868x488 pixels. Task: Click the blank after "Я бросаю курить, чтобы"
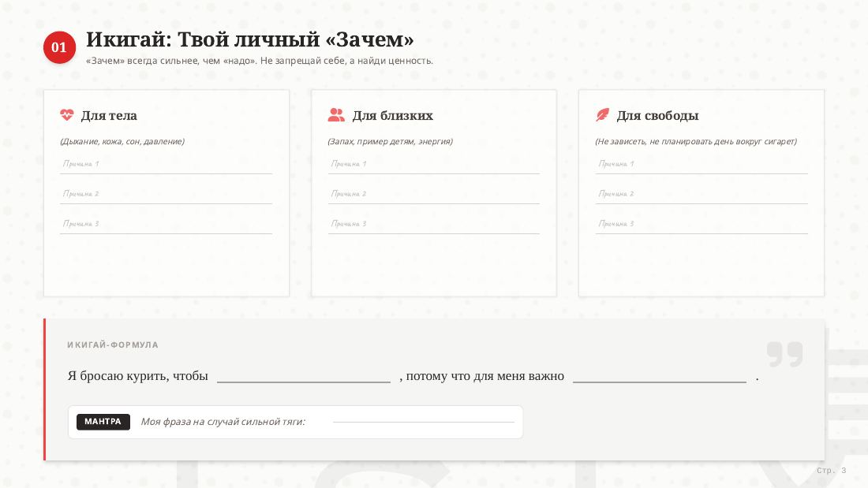tap(303, 376)
